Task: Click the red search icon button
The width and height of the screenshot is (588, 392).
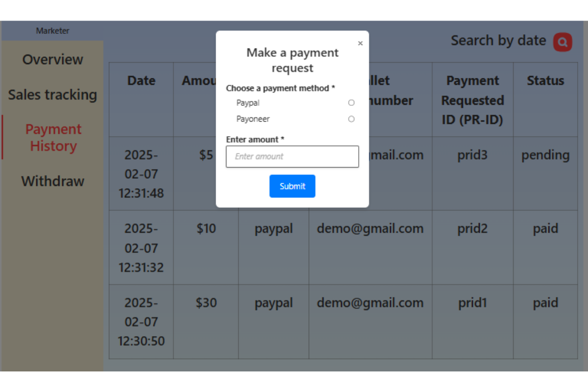Action: 563,42
